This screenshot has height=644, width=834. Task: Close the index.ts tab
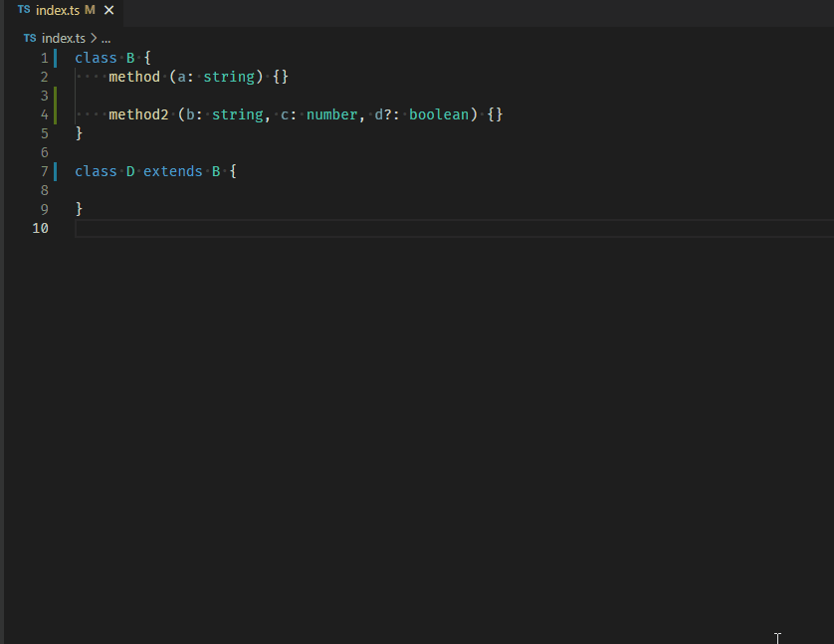109,10
